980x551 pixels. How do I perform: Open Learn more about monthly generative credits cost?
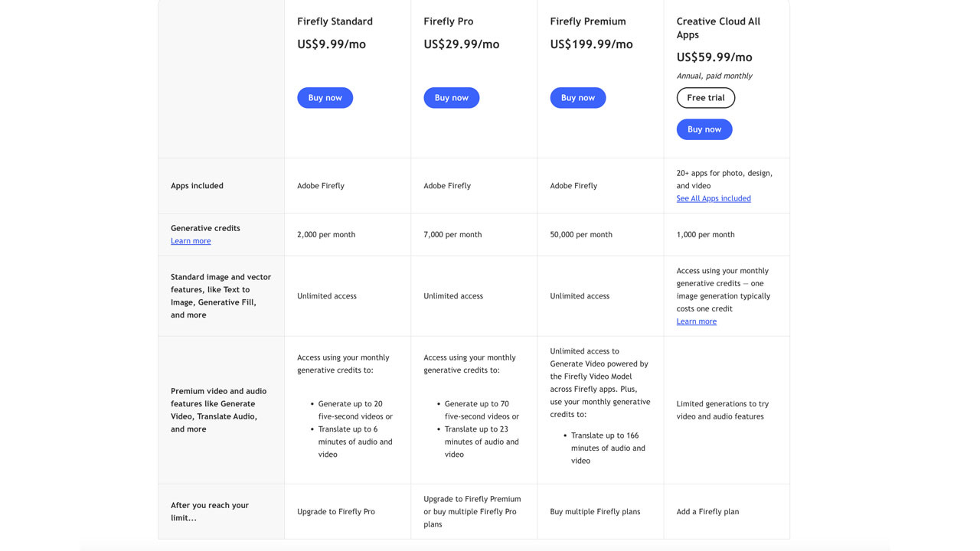click(x=696, y=321)
